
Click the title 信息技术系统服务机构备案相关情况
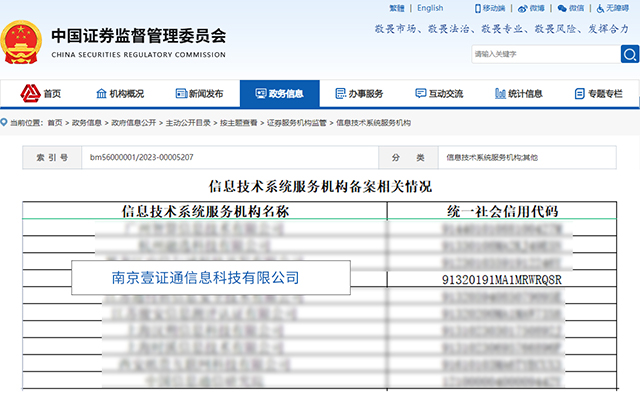(x=320, y=186)
